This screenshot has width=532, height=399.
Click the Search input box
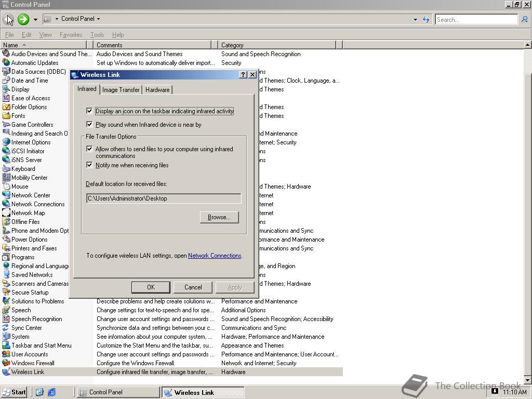(477, 19)
